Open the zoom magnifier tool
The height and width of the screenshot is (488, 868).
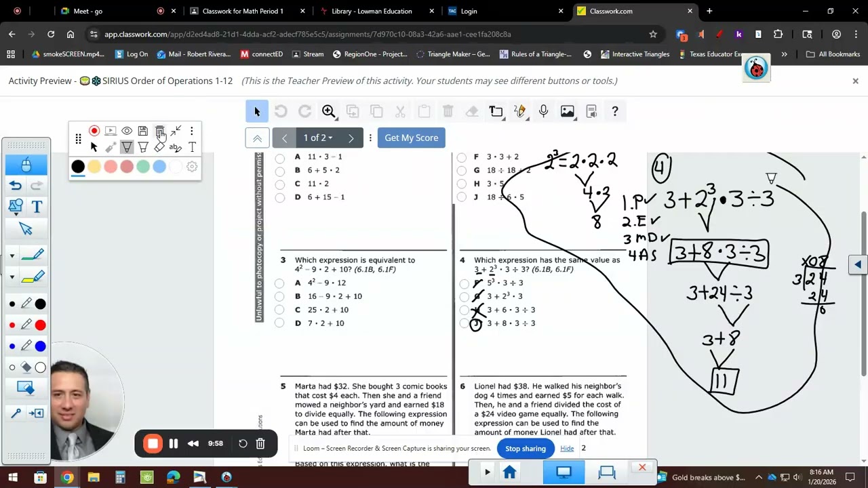328,111
